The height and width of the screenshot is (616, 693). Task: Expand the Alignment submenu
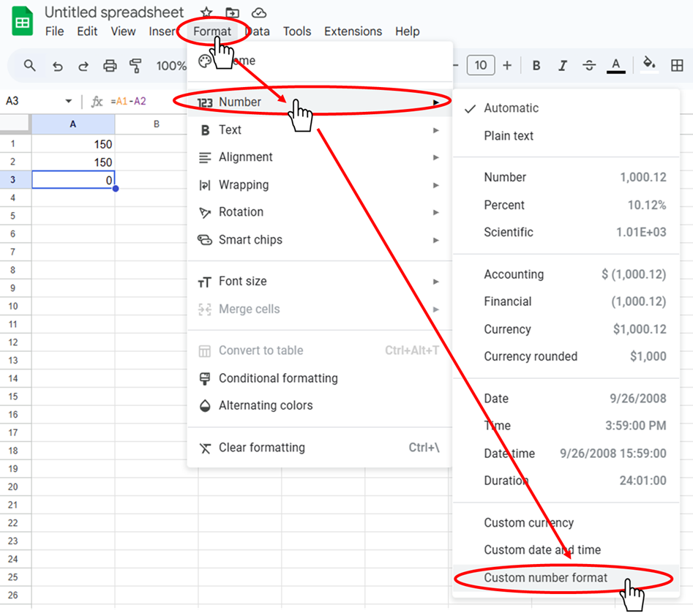(320, 157)
